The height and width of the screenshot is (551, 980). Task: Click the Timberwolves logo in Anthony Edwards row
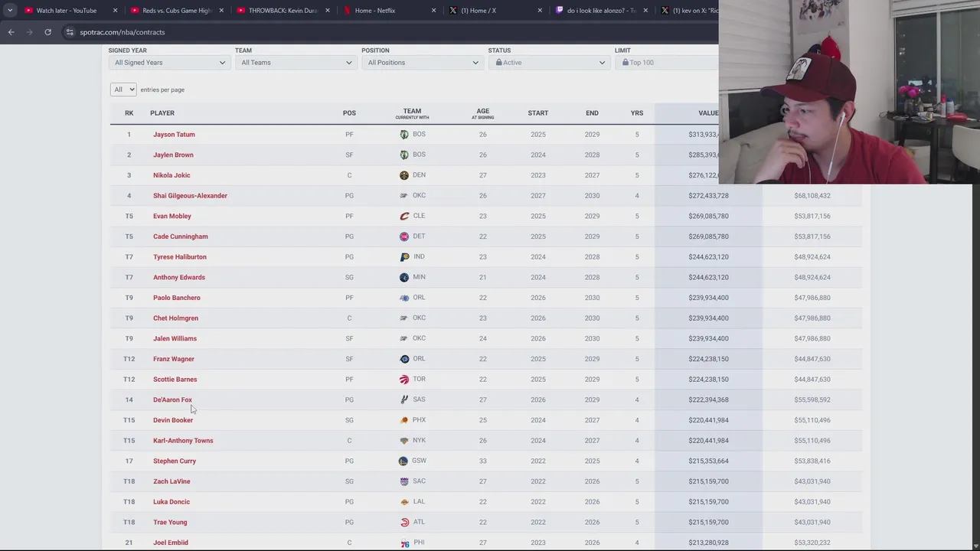pos(404,277)
